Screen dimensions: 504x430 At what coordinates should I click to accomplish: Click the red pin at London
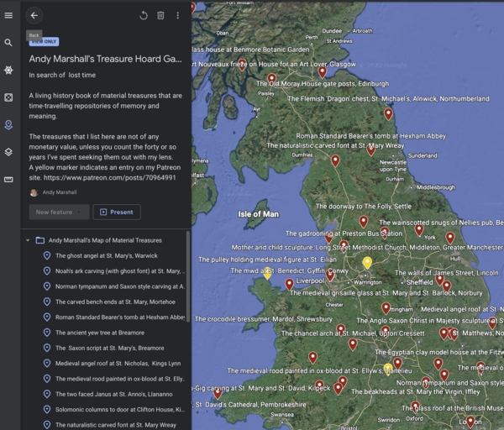coord(470,422)
